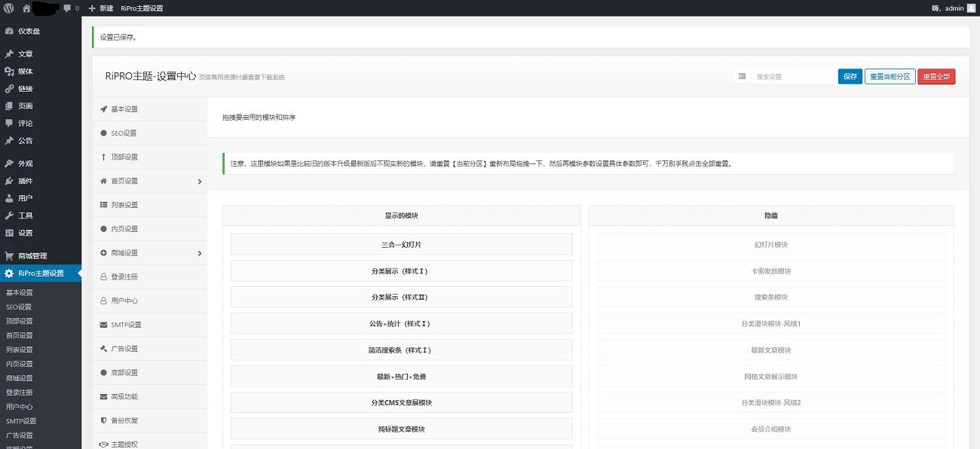Select 基本设置 rocket tab in settings panel
The height and width of the screenshot is (449, 980).
click(149, 109)
